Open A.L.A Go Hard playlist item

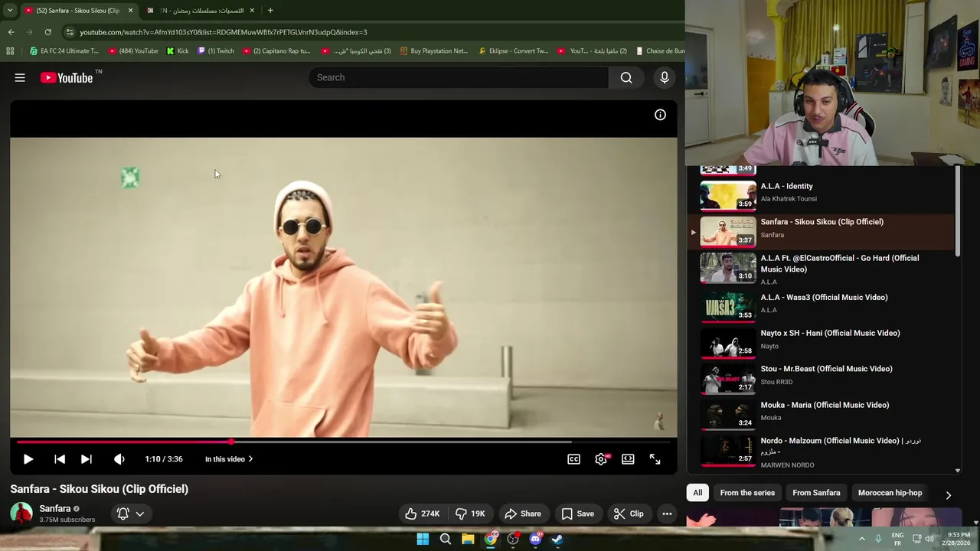tap(822, 269)
